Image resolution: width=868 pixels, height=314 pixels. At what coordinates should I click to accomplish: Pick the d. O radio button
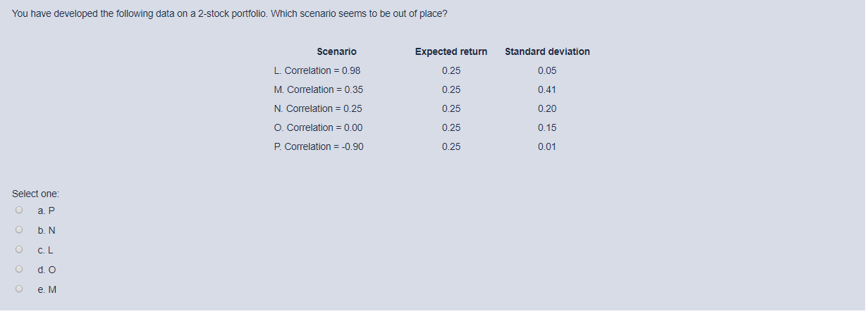pyautogui.click(x=19, y=270)
